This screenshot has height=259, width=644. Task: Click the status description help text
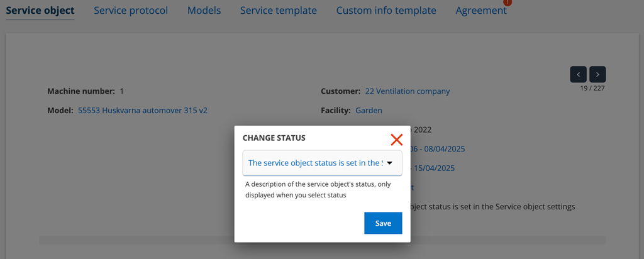318,190
